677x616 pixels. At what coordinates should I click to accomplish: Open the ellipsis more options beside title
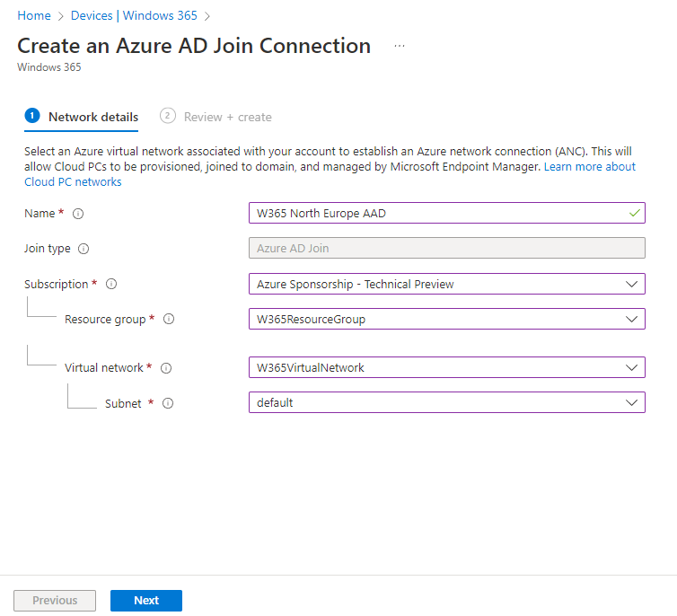coord(400,46)
